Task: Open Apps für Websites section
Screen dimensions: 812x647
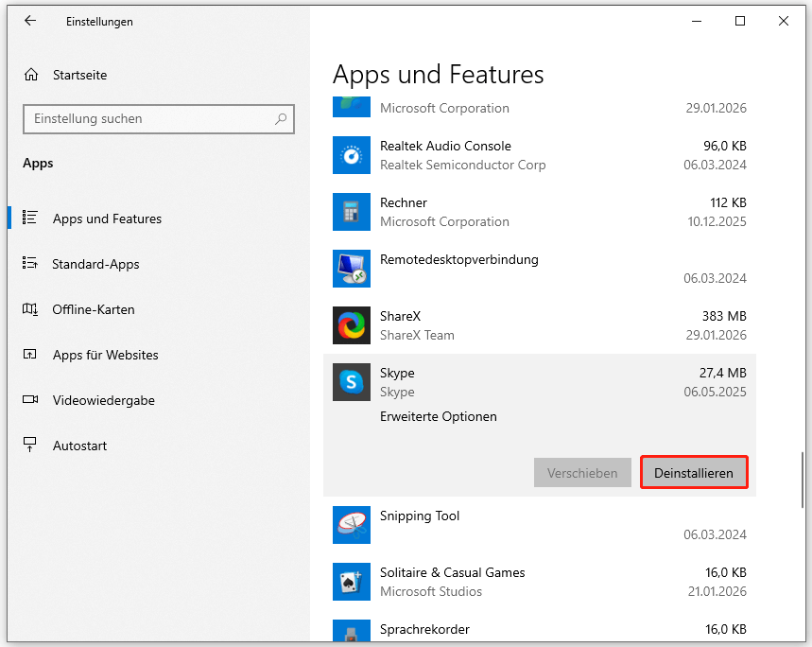Action: pyautogui.click(x=105, y=355)
